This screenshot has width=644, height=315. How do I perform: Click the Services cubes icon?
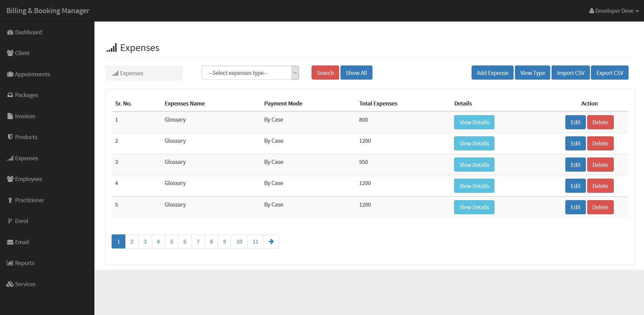[x=10, y=284]
